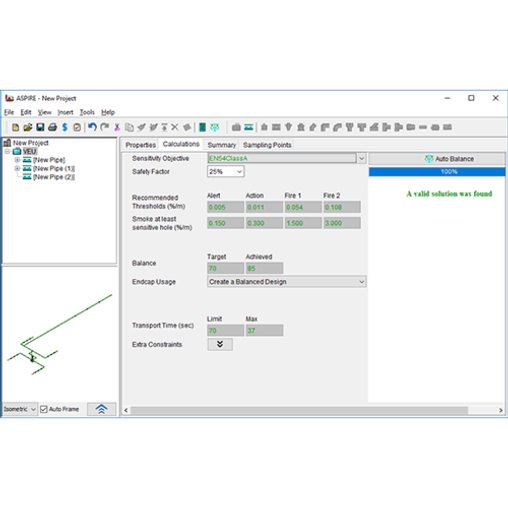Click the Undo arrow icon
This screenshot has width=508, height=508.
coord(92,127)
